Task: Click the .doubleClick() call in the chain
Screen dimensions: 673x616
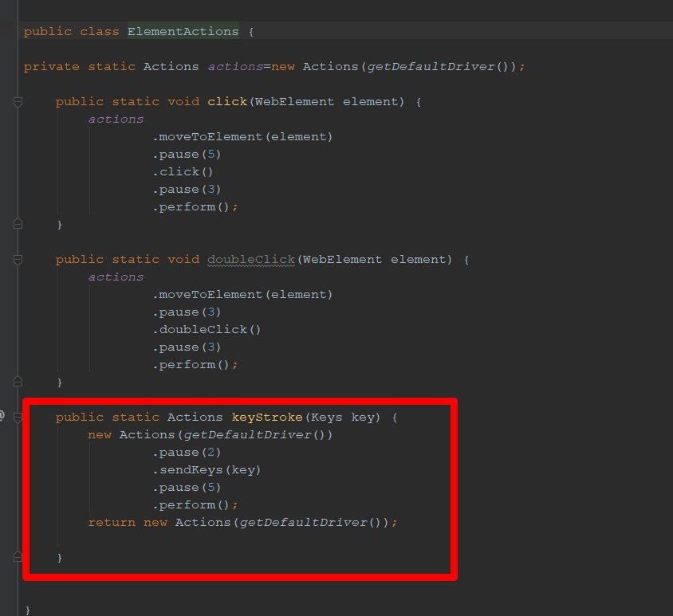Action: 207,330
